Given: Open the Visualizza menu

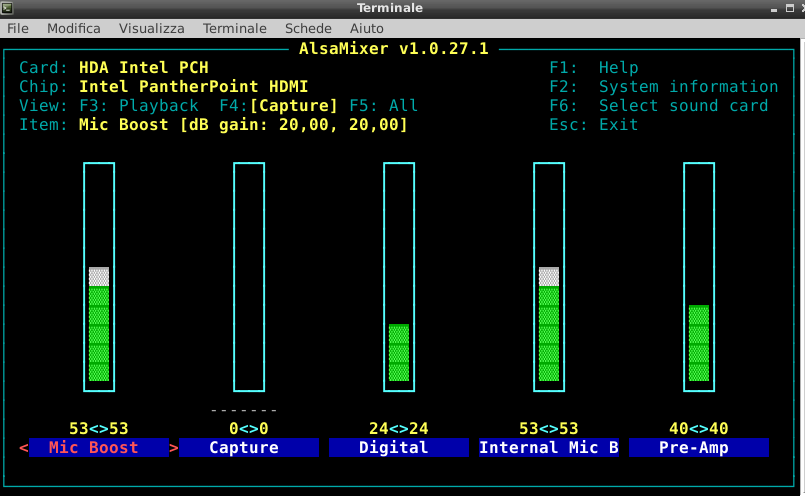Looking at the screenshot, I should coord(151,28).
